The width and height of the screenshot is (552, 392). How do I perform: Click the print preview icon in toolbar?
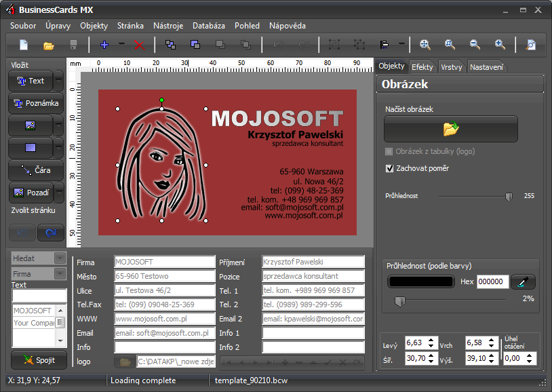(531, 45)
